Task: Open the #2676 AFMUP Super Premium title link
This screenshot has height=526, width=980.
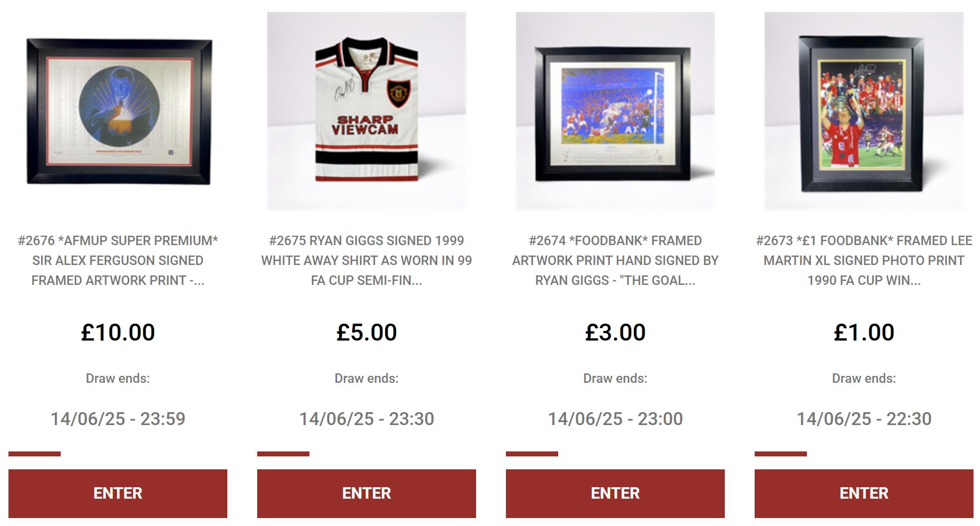Action: coord(118,261)
